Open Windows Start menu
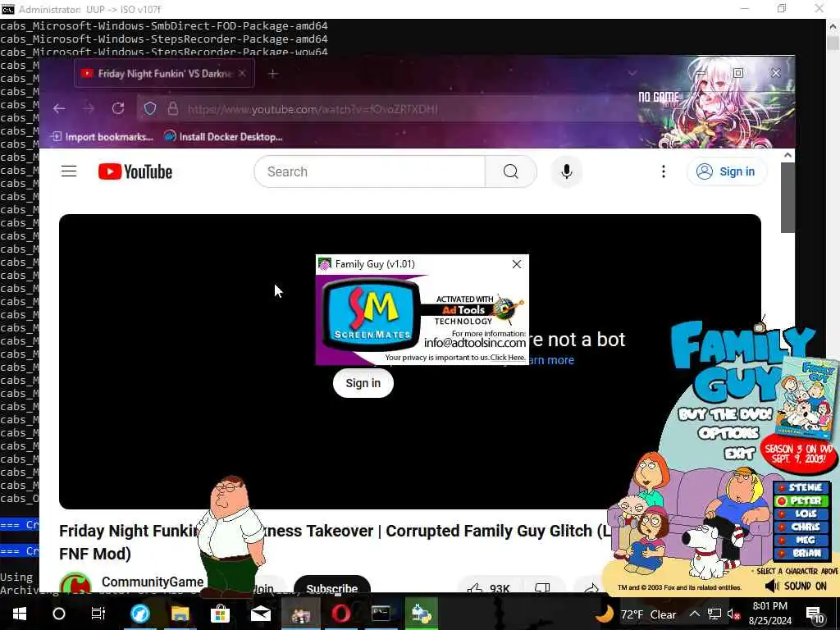Image resolution: width=840 pixels, height=630 pixels. [20, 614]
